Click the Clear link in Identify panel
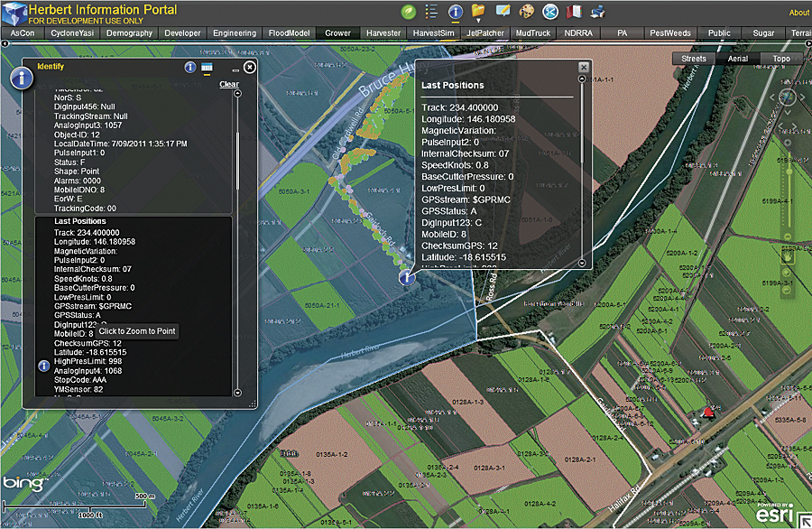The image size is (812, 529). coord(229,84)
